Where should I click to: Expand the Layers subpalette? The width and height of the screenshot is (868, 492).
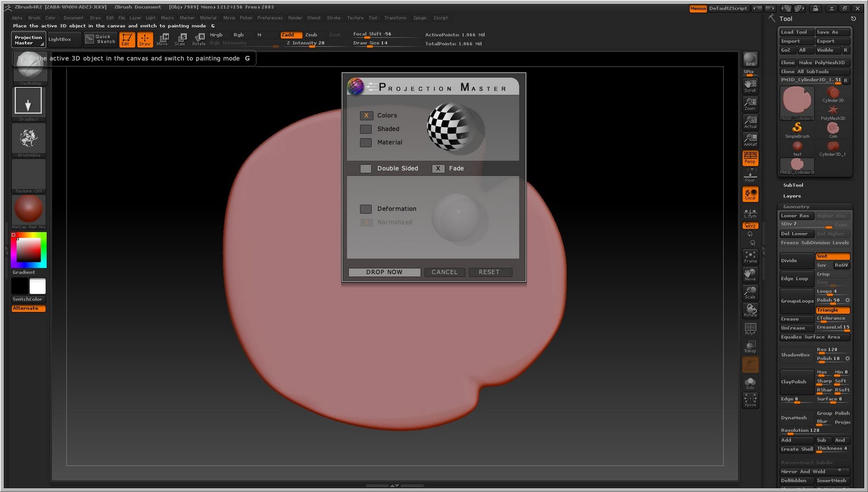click(792, 196)
